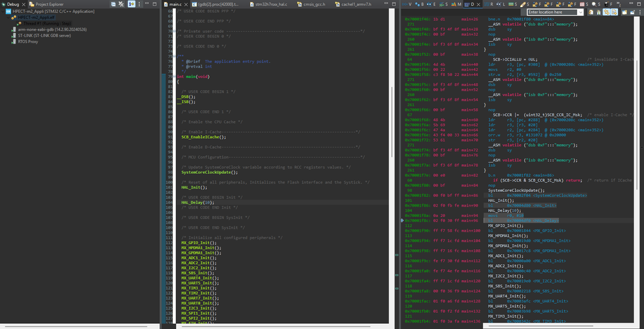This screenshot has height=329, width=644.
Task: Toggle Show Source in Disassembly view
Action: pyautogui.click(x=614, y=12)
